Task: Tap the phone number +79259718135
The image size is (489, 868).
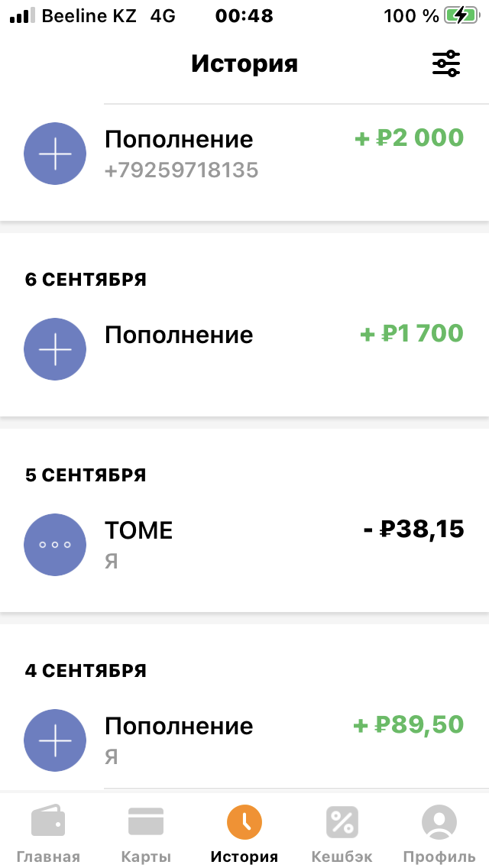Action: click(181, 170)
